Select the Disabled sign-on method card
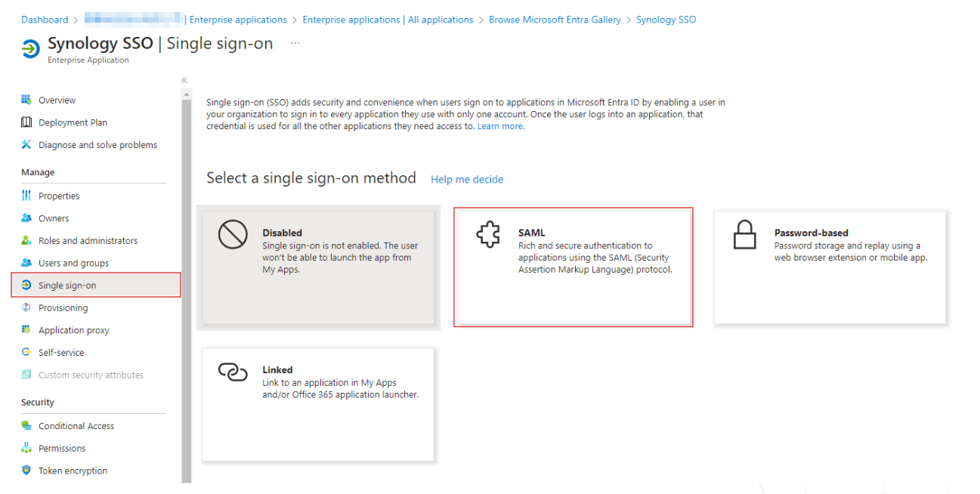The height and width of the screenshot is (494, 980). (x=318, y=267)
